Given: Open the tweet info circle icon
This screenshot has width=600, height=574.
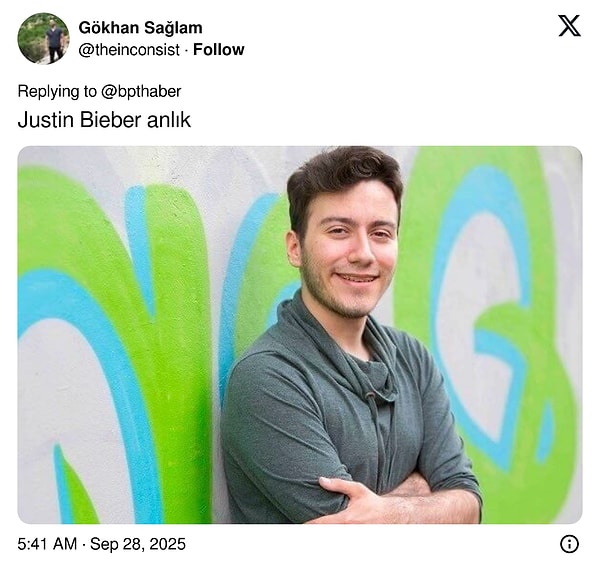Looking at the screenshot, I should tap(569, 544).
